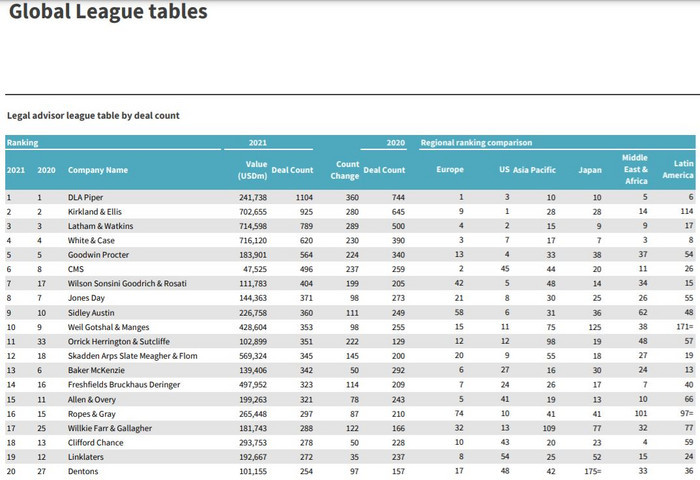700x480 pixels.
Task: Click CMS value '47,525'
Action: [x=255, y=269]
